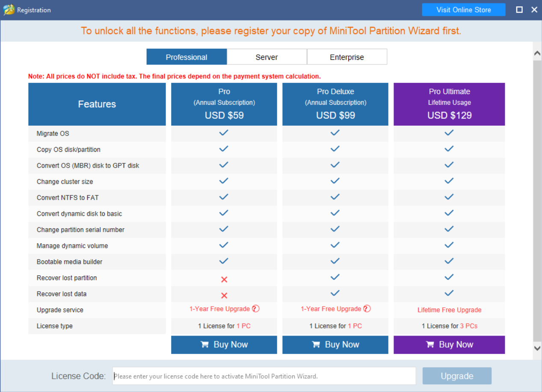Click the scrollbar up arrow
The height and width of the screenshot is (392, 542).
pos(537,53)
